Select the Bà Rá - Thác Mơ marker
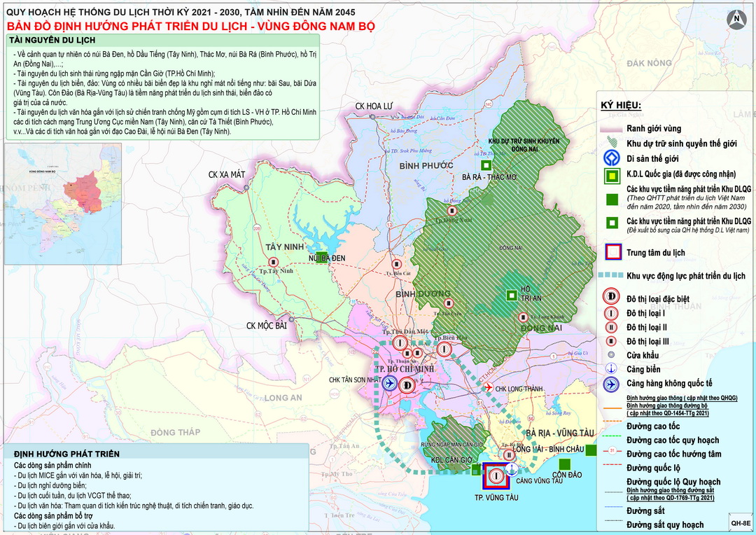The image size is (756, 535). pyautogui.click(x=486, y=165)
